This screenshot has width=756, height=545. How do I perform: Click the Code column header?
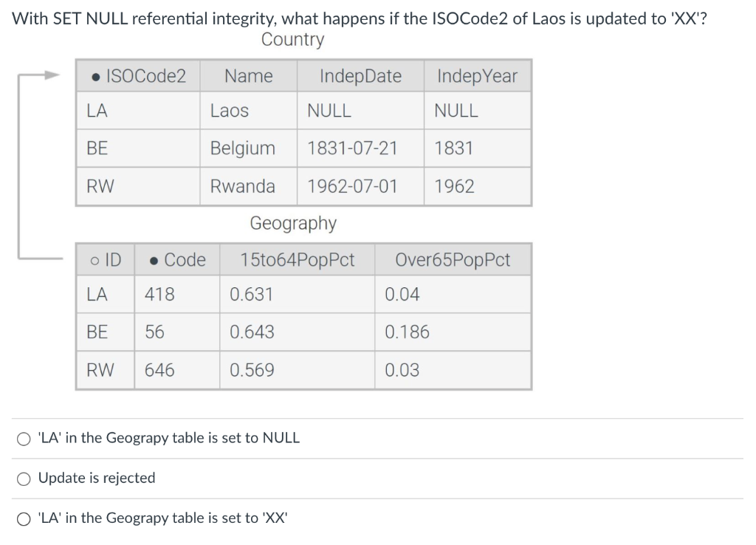coord(181,259)
